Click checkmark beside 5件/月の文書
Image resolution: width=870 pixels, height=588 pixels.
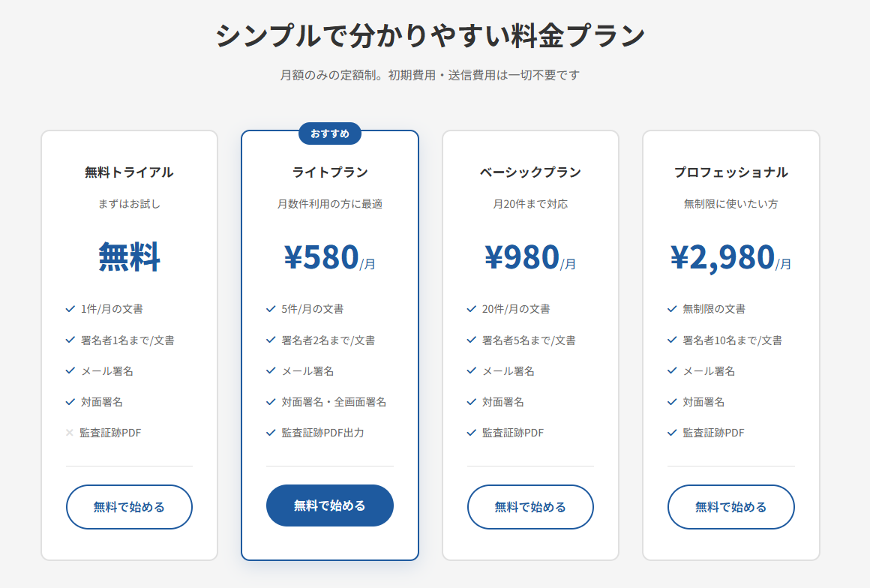point(271,309)
